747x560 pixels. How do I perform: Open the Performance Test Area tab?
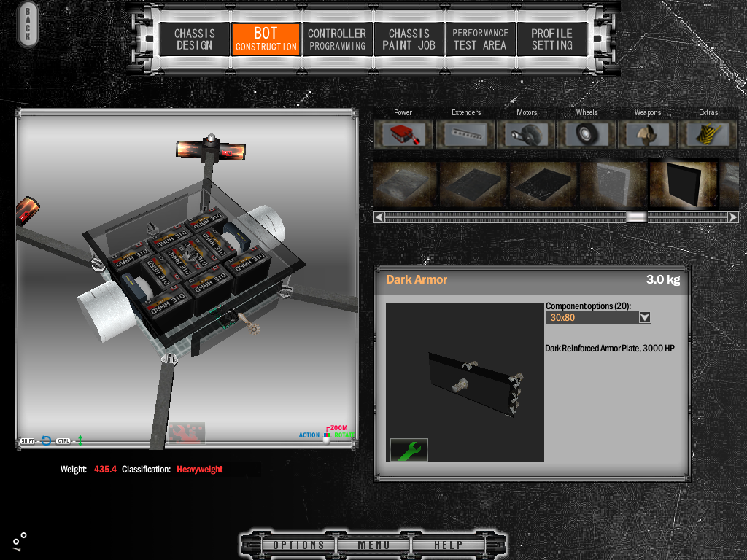coord(479,39)
